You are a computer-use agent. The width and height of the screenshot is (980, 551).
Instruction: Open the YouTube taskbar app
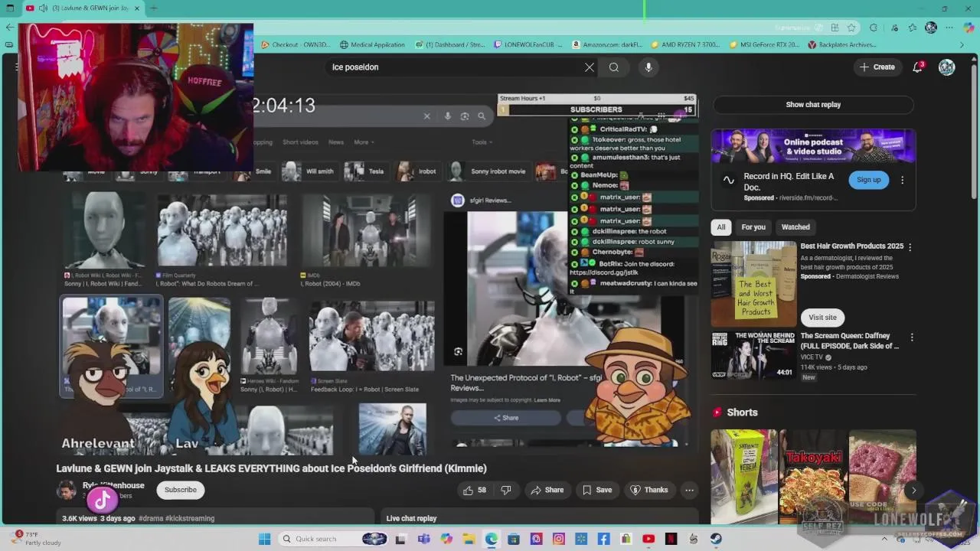(x=648, y=539)
